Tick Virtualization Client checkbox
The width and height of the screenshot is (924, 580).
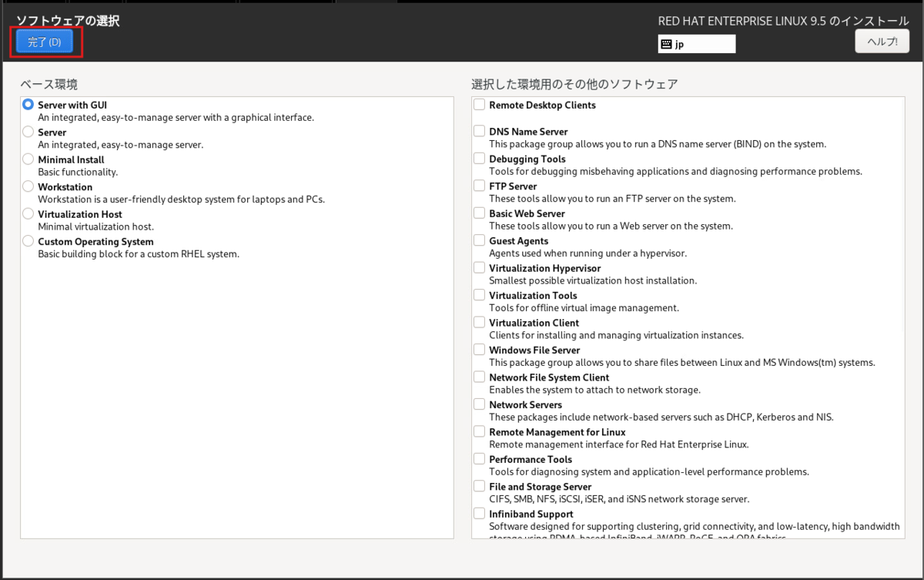tap(479, 322)
